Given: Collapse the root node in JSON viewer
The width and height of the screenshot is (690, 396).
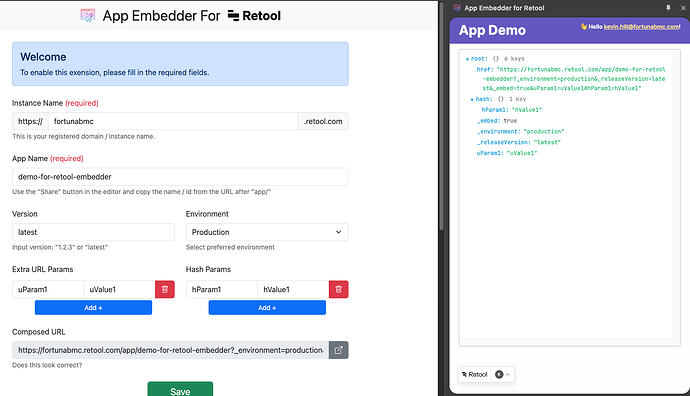Looking at the screenshot, I should coord(467,59).
